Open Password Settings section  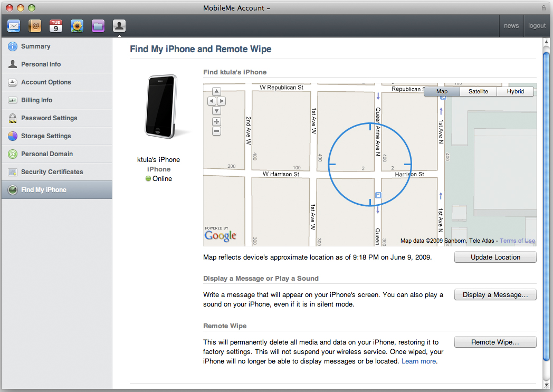pyautogui.click(x=57, y=118)
